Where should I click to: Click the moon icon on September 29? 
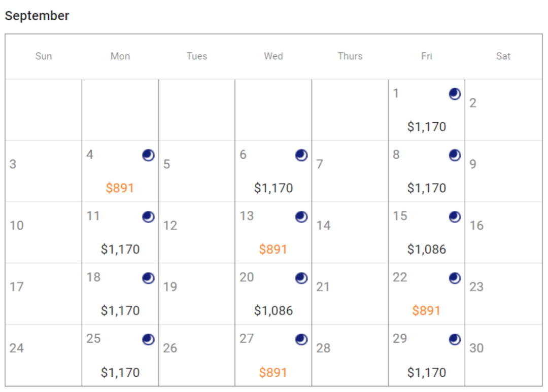pos(455,339)
